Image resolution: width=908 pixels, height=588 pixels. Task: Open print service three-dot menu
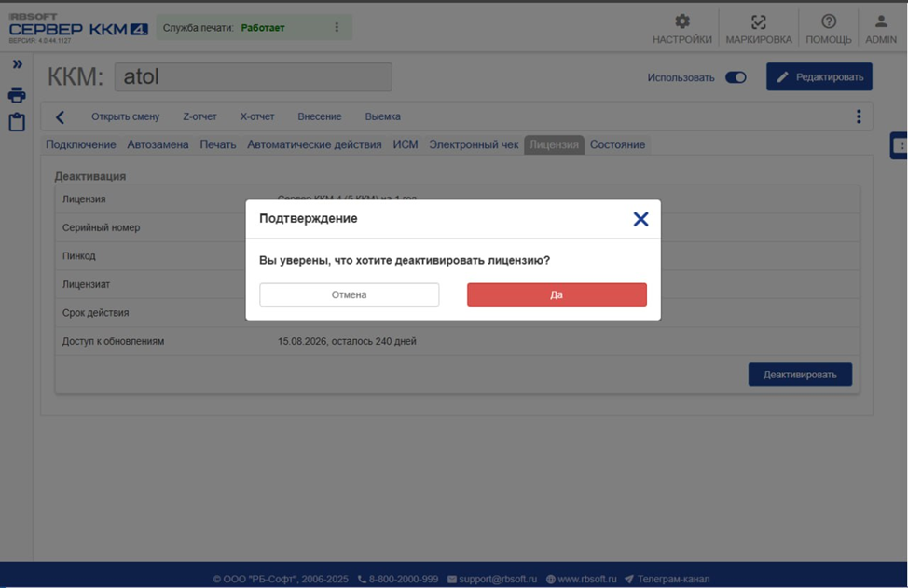pos(337,28)
